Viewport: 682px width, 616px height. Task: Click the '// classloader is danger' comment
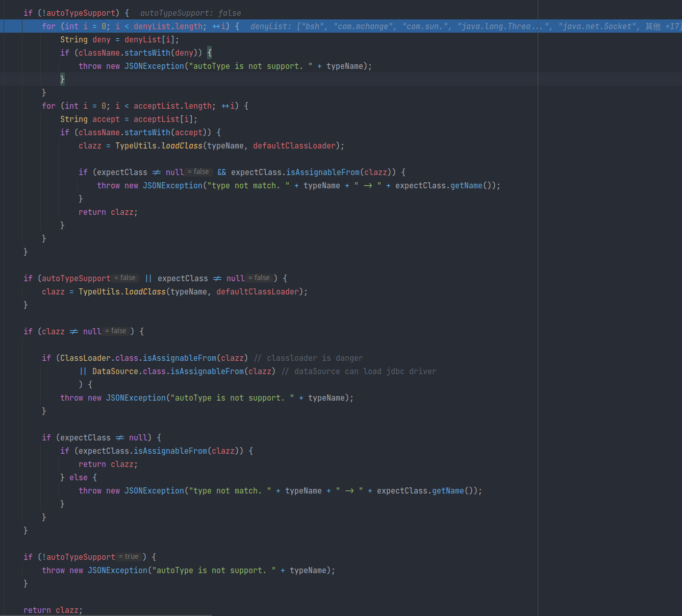coord(309,358)
